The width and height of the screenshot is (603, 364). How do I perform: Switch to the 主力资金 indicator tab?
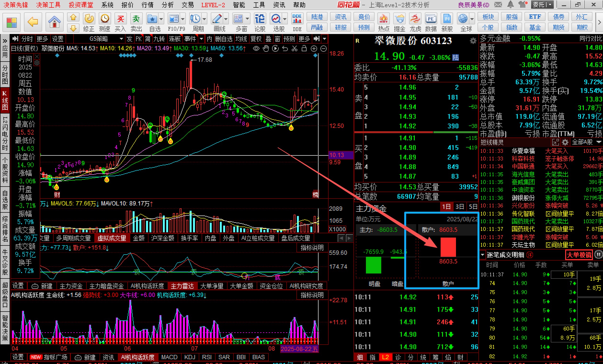coord(71,286)
